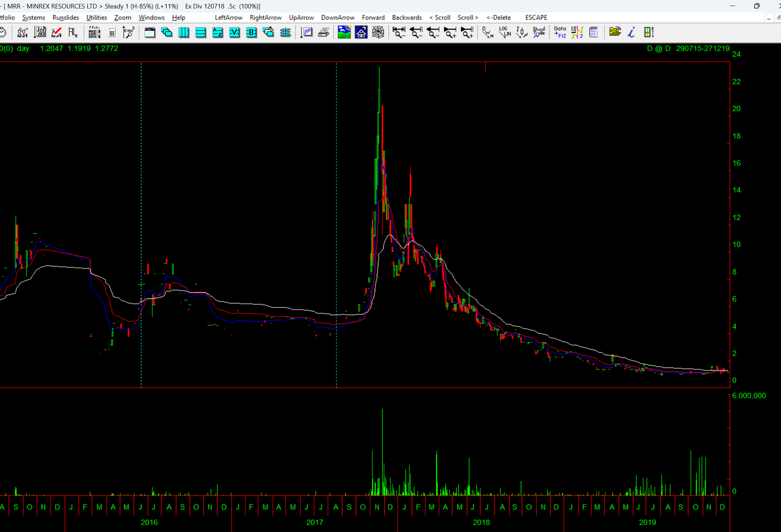This screenshot has width=781, height=532.
Task: Open the Windows menu
Action: point(152,18)
